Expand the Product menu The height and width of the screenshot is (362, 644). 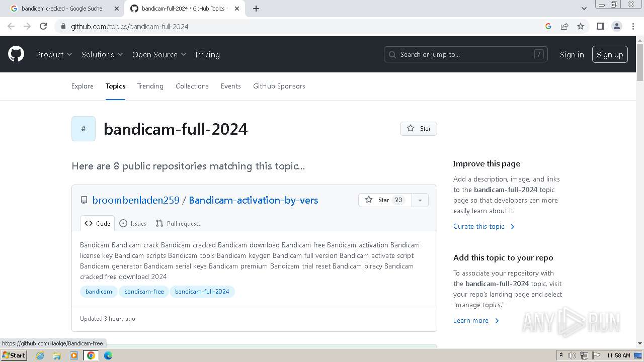[x=54, y=54]
